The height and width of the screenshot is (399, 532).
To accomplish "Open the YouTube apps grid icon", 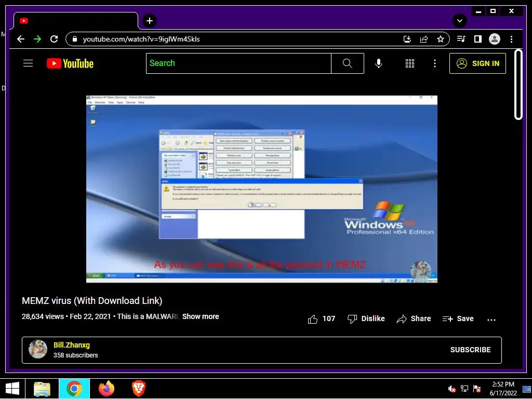I will click(410, 63).
